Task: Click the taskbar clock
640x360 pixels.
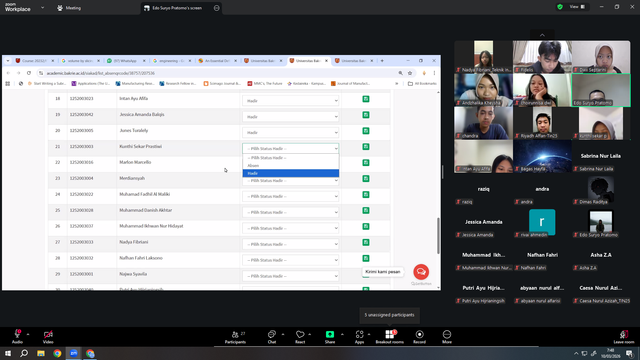Action: click(x=610, y=353)
